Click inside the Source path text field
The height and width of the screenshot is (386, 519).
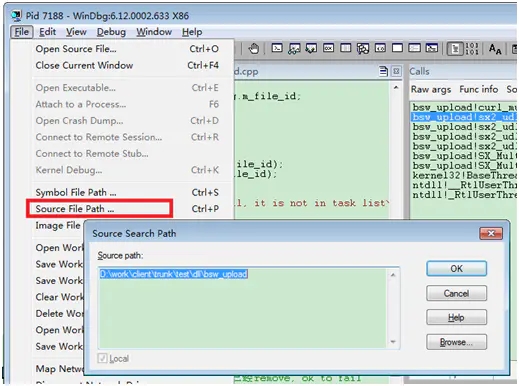click(244, 308)
